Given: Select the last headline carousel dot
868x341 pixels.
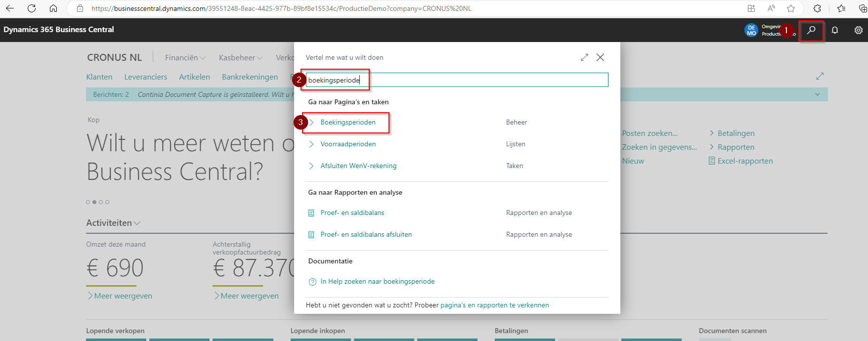Looking at the screenshot, I should coord(107,202).
